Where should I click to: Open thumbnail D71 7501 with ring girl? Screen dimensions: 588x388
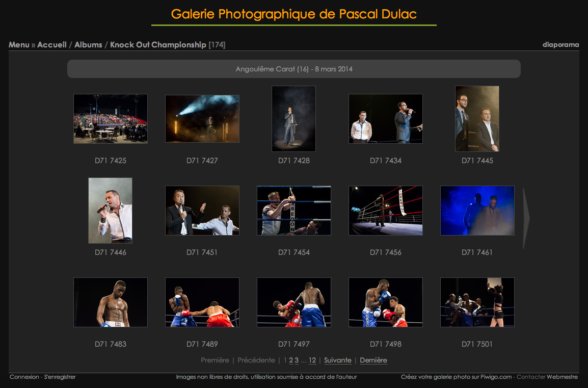pyautogui.click(x=477, y=302)
